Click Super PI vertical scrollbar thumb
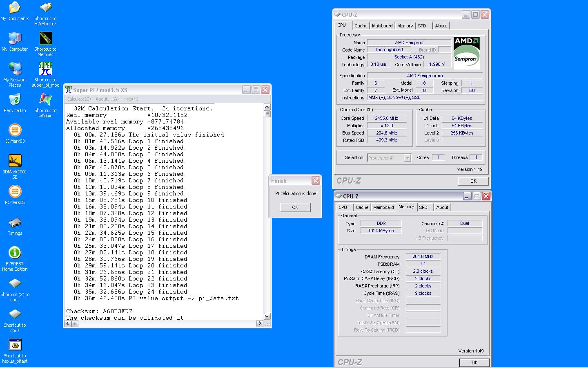 tap(267, 114)
